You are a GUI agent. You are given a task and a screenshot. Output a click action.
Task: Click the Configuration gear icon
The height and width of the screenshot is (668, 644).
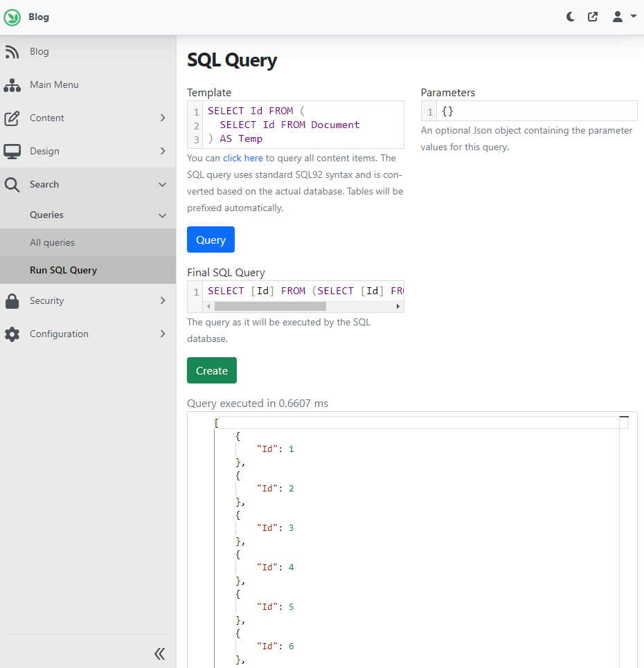[12, 334]
